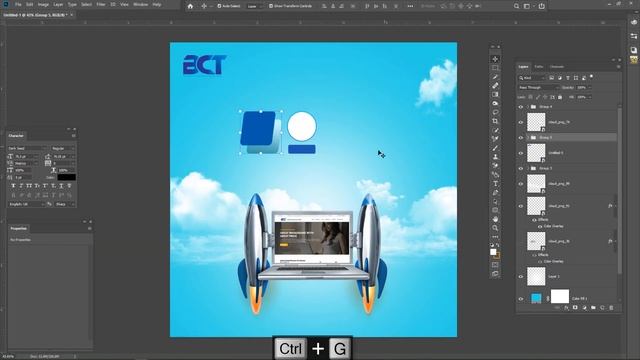Select the Zoom tool in toolbar
The height and width of the screenshot is (360, 640).
click(495, 228)
